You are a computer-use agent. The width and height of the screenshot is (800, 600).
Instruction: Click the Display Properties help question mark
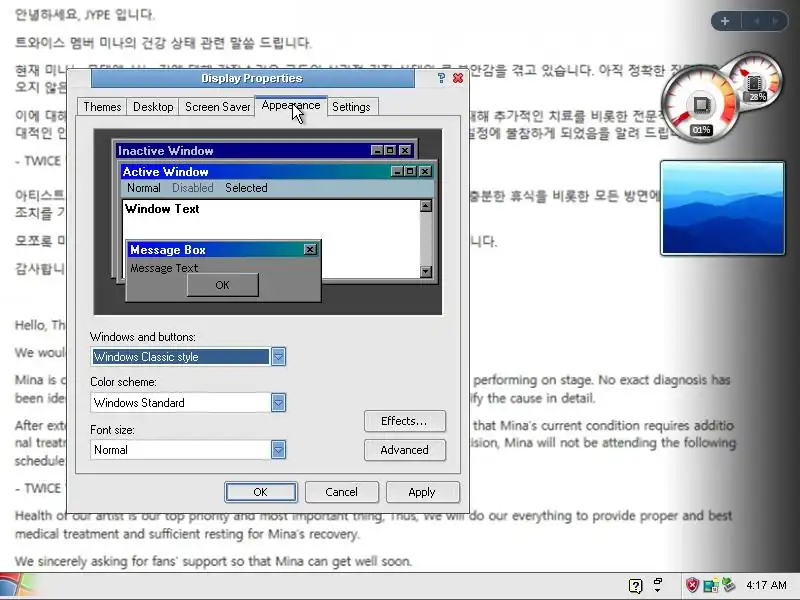pos(441,78)
